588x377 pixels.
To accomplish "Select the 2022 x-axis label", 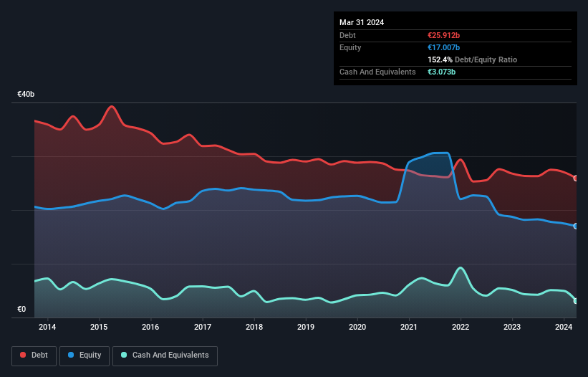I will click(461, 327).
